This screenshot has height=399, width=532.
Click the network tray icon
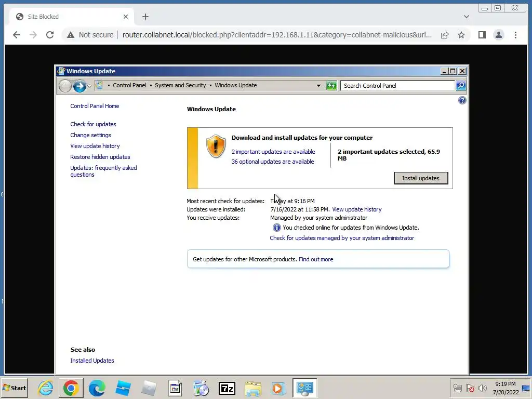pyautogui.click(x=457, y=388)
